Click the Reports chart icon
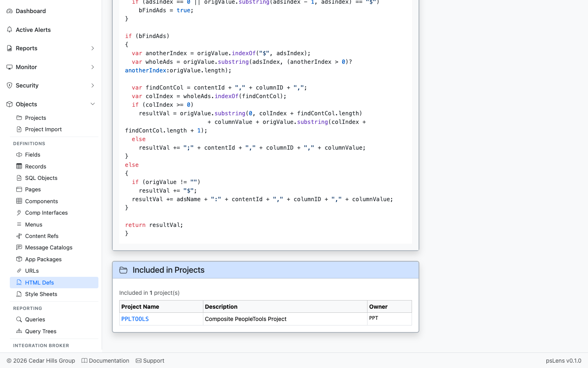The image size is (588, 368). tap(9, 48)
